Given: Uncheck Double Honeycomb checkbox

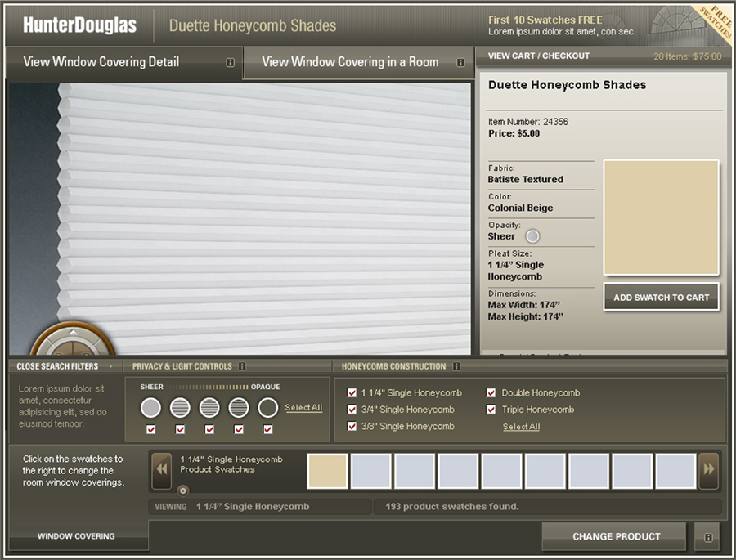Looking at the screenshot, I should [x=491, y=392].
